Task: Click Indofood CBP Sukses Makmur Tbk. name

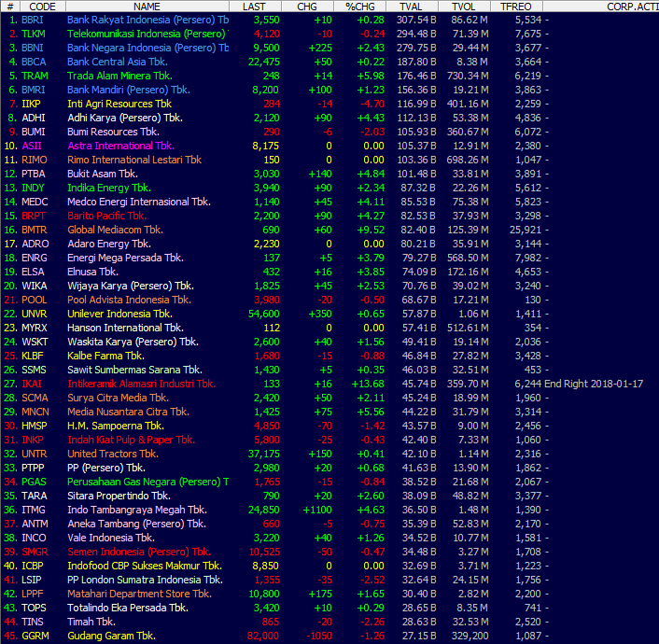Action: (145, 566)
